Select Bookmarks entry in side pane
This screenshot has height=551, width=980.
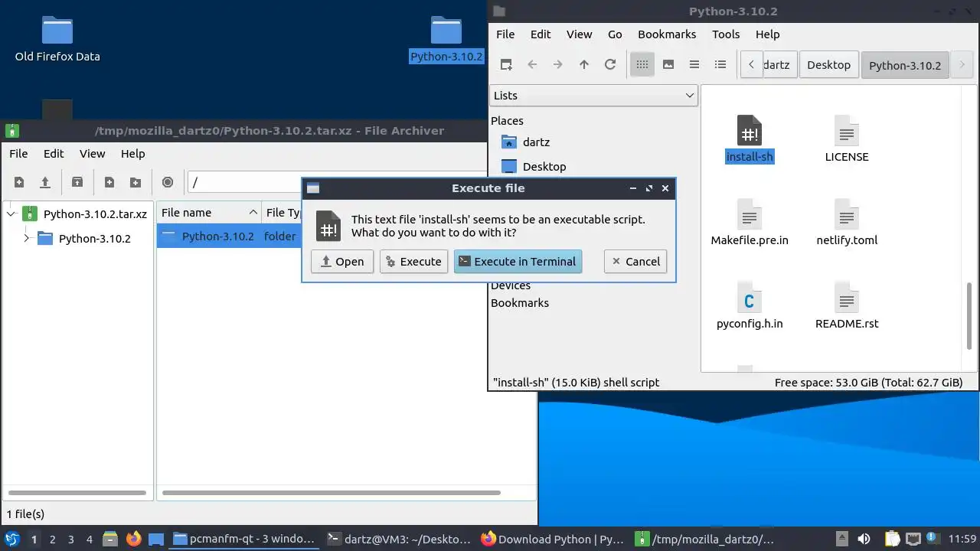pyautogui.click(x=520, y=303)
